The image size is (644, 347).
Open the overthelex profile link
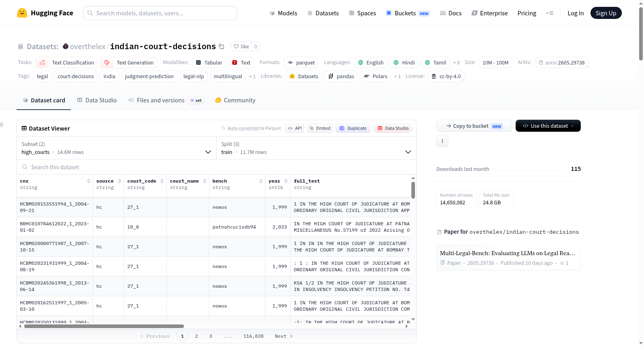tap(88, 46)
